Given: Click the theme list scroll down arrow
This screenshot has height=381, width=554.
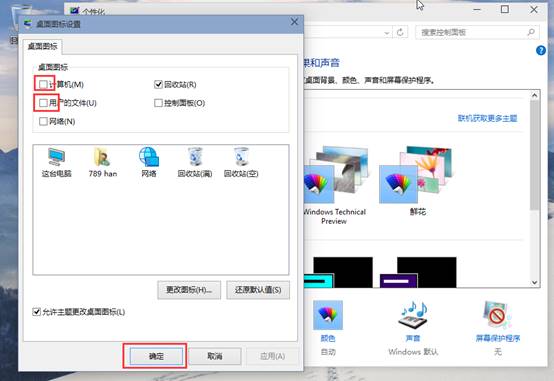Looking at the screenshot, I should click(x=535, y=282).
